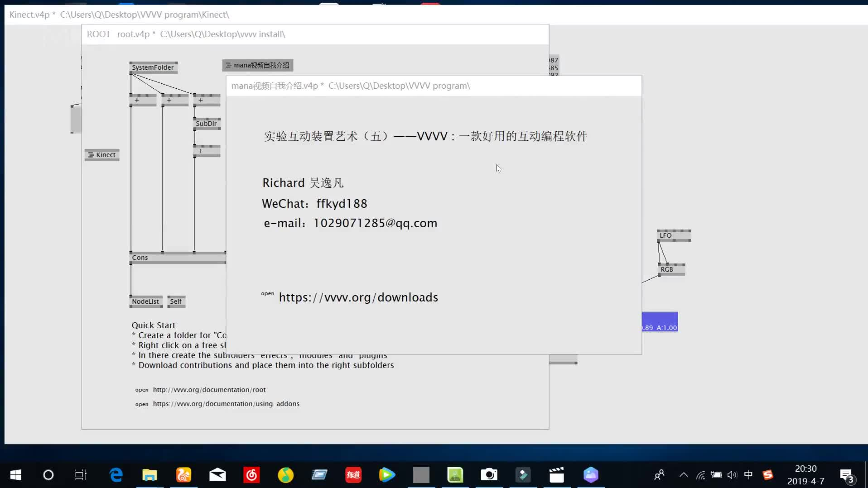The height and width of the screenshot is (488, 868).
Task: Open QQ Music taskbar icon
Action: [x=285, y=474]
